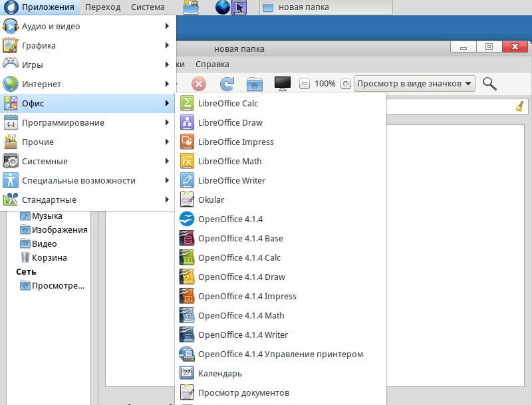532x405 pixels.
Task: Expand the Графика submenu
Action: (87, 45)
